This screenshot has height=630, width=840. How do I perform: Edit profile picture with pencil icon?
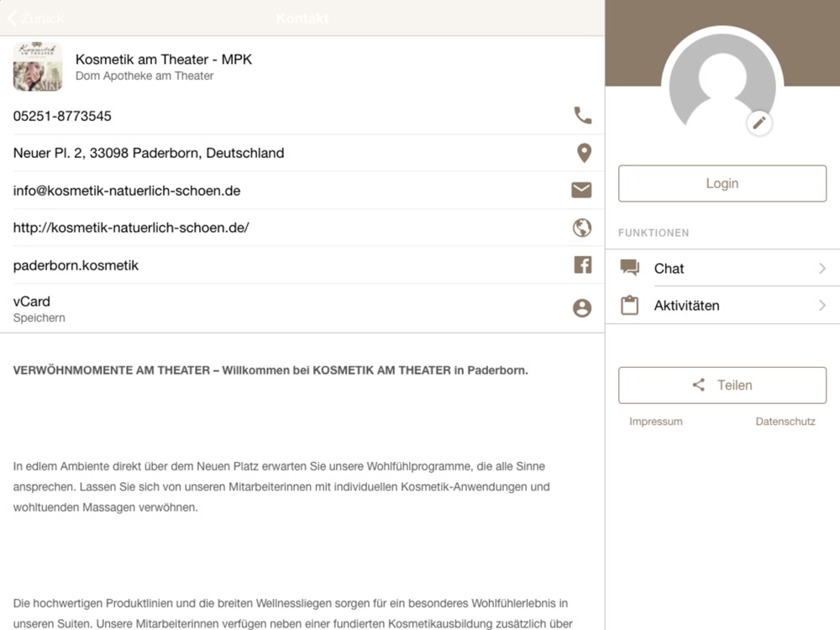click(x=759, y=123)
